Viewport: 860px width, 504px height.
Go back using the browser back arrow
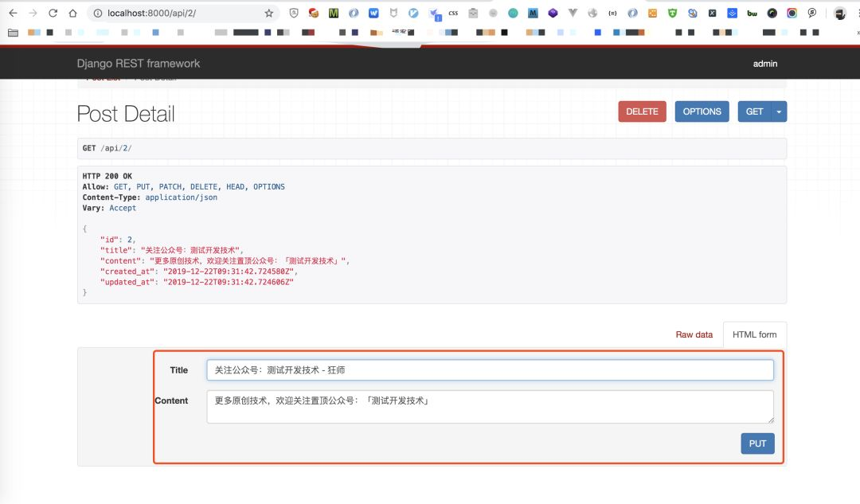pyautogui.click(x=14, y=13)
